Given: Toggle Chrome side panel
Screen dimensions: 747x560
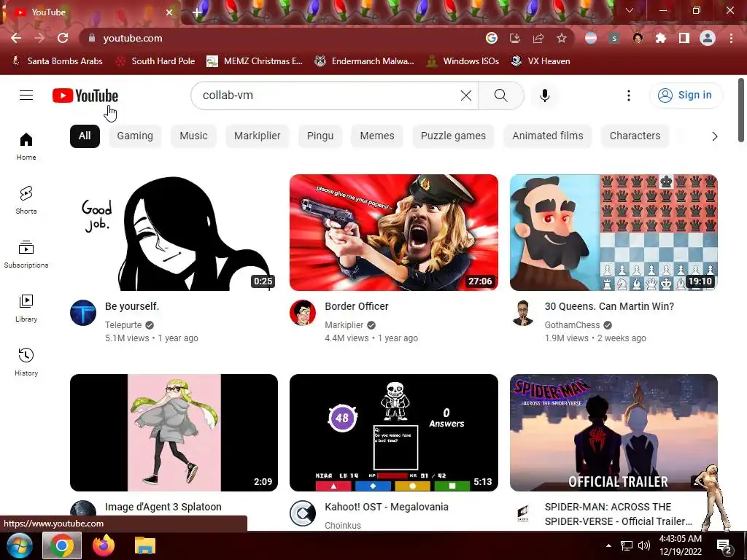Looking at the screenshot, I should pyautogui.click(x=684, y=38).
